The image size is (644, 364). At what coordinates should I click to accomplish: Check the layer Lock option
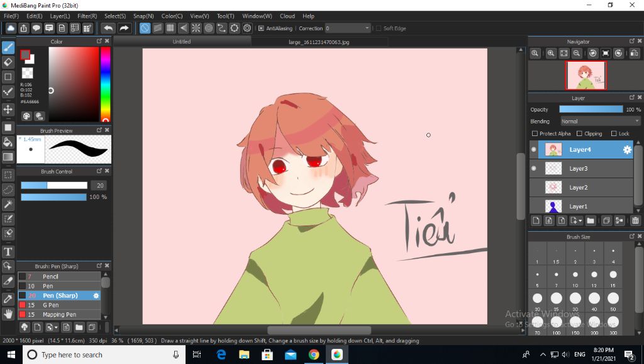614,134
